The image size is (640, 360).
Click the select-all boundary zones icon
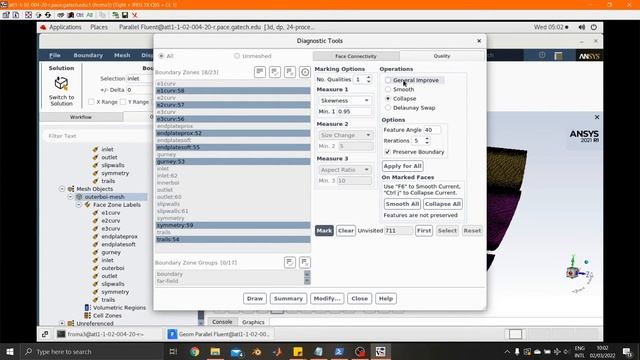(260, 72)
